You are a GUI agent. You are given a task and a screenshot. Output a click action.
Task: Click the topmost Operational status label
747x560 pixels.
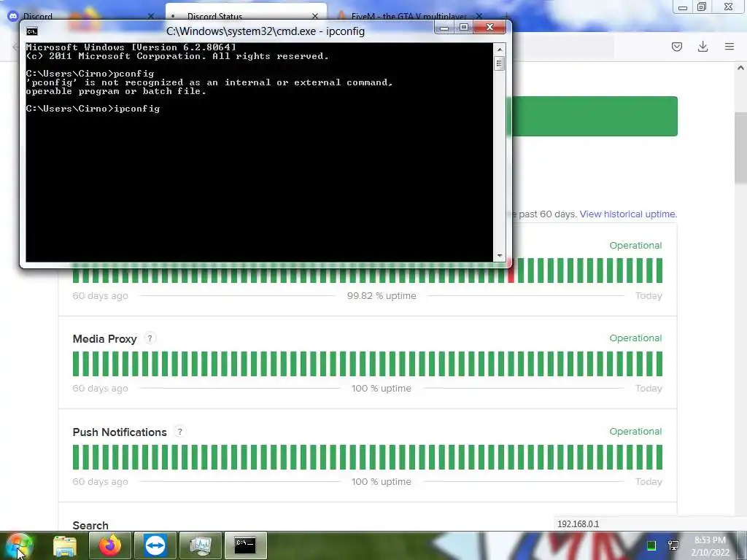(x=635, y=246)
